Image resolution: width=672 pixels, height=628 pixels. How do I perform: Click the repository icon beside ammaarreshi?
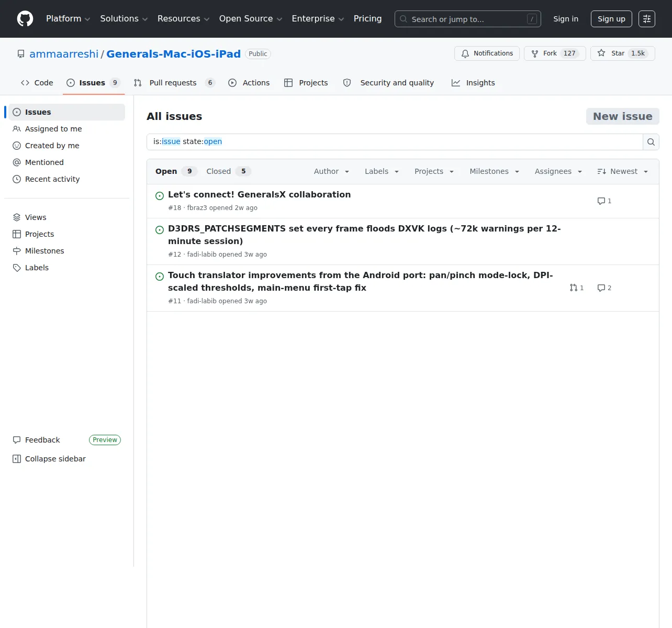[x=21, y=54]
